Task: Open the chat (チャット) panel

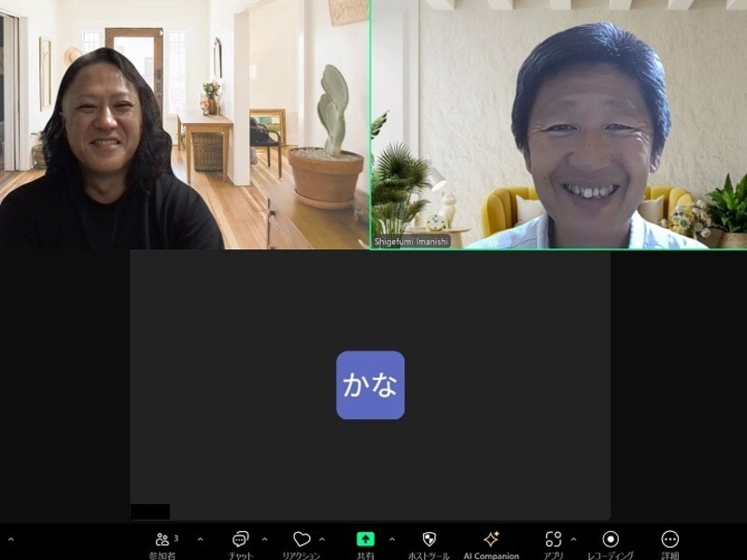Action: click(x=240, y=540)
